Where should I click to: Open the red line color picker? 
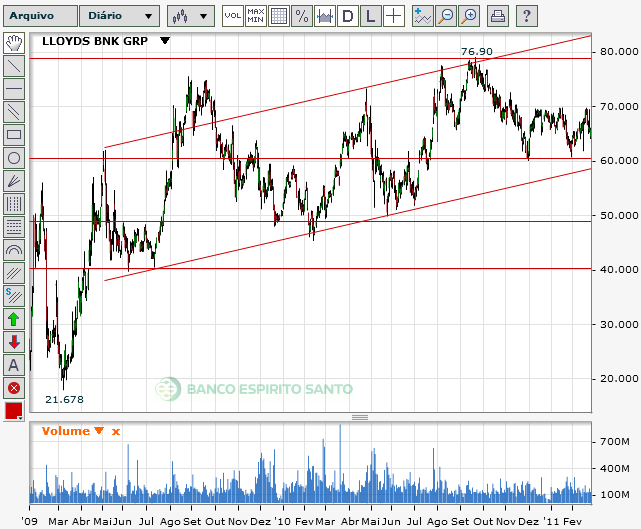[x=14, y=411]
